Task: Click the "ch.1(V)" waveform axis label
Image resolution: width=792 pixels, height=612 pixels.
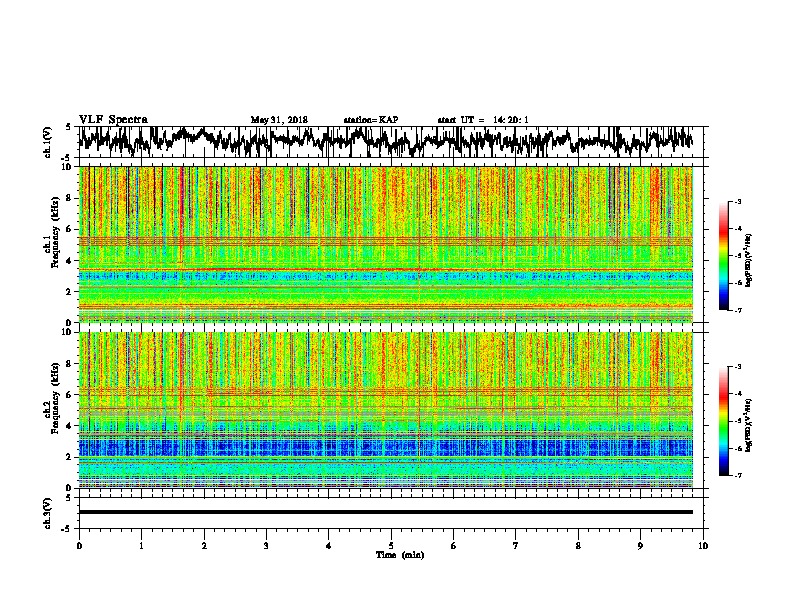Action: (47, 141)
